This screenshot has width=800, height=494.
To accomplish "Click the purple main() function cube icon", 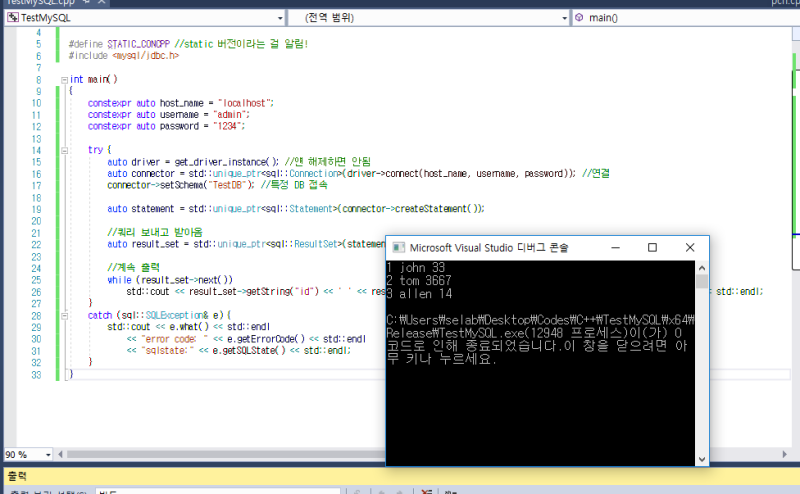I will coord(580,18).
